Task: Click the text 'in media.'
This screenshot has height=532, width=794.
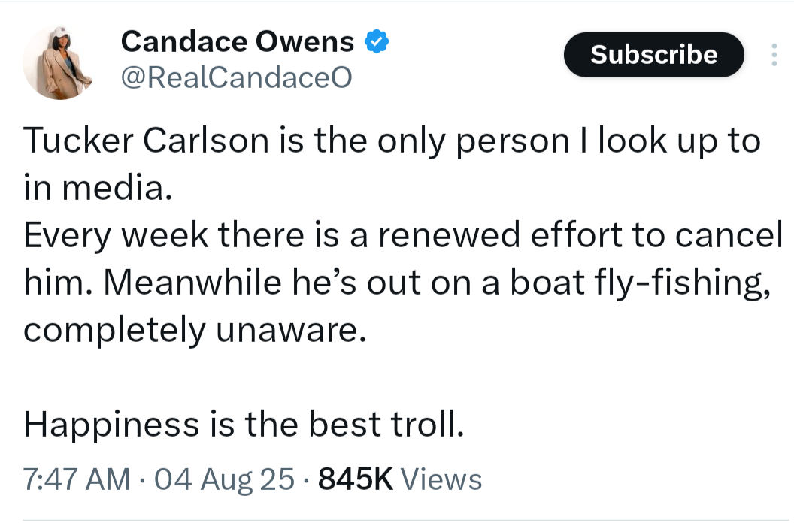Action: pyautogui.click(x=98, y=188)
